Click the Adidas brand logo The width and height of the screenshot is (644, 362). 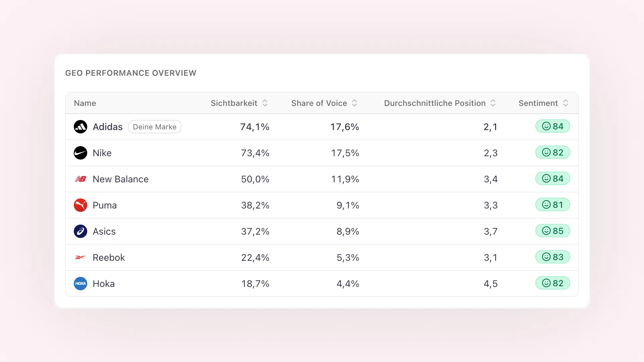80,127
